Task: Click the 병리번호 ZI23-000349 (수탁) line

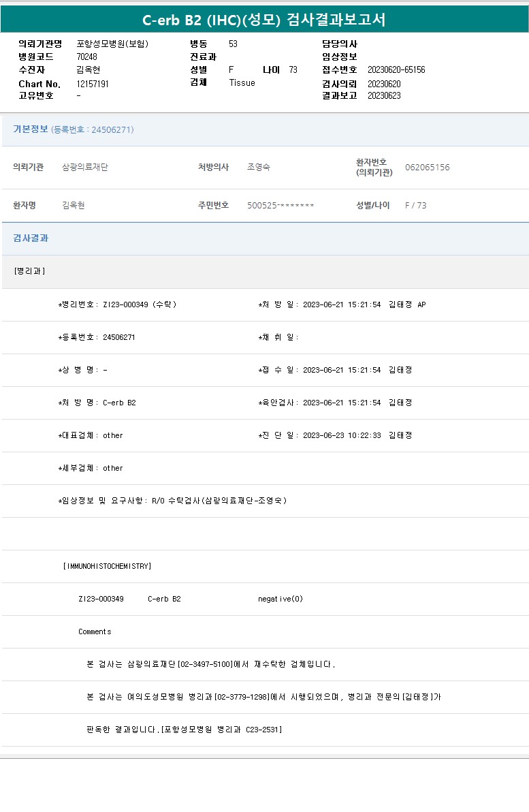Action: tap(117, 304)
